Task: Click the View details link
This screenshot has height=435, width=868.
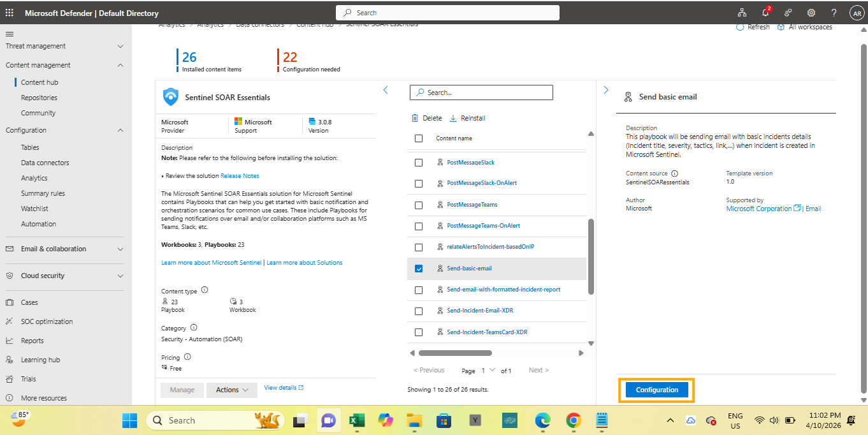Action: click(284, 388)
